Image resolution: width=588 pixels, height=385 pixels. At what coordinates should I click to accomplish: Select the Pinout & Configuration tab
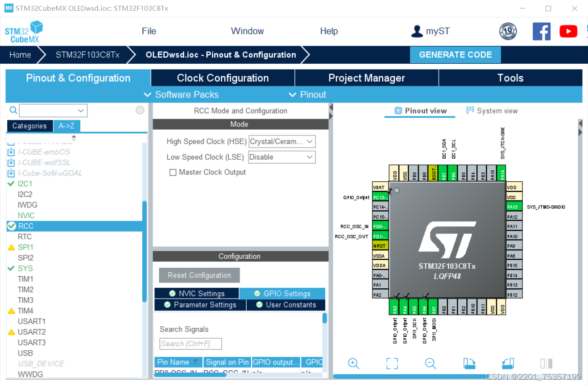78,78
